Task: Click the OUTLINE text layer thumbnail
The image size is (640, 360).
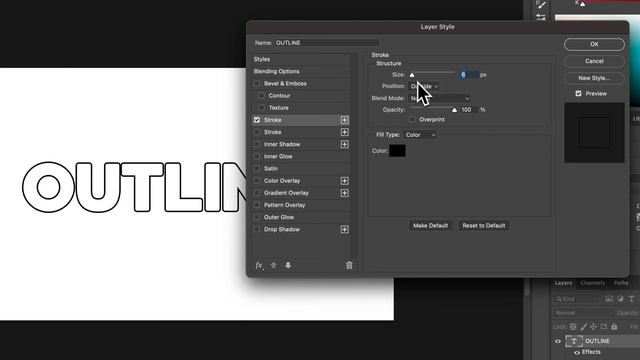Action: tap(574, 341)
